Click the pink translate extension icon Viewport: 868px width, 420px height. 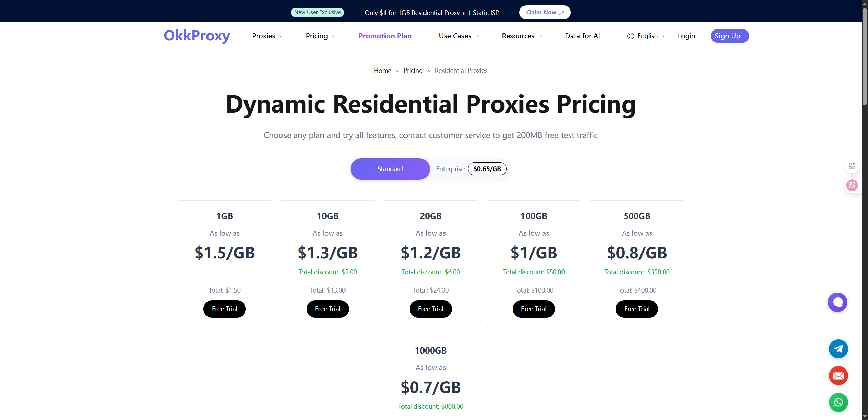pos(852,185)
